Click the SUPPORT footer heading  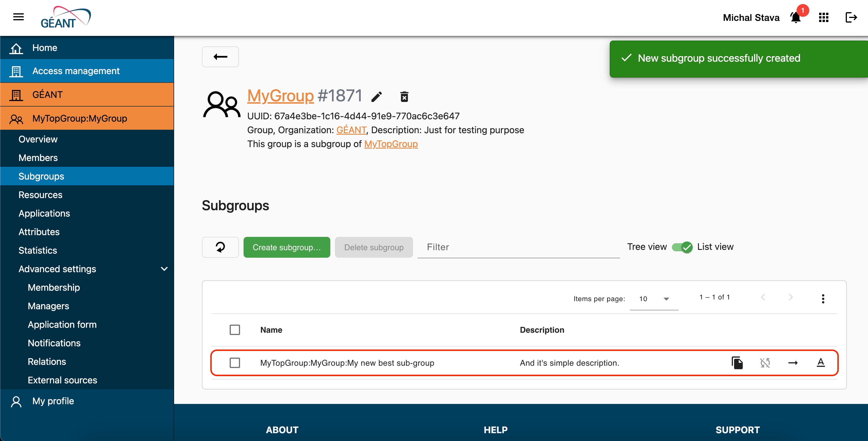pos(738,430)
